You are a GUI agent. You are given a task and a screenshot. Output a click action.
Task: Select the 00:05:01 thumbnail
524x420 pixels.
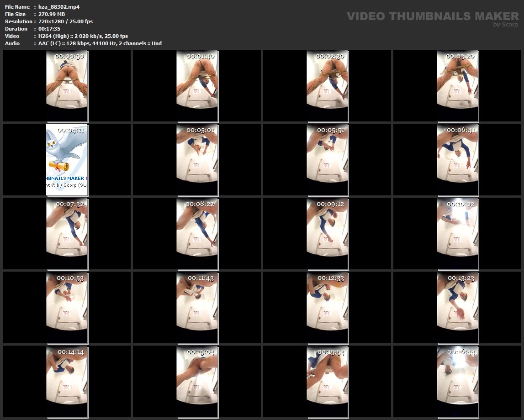[x=197, y=160]
